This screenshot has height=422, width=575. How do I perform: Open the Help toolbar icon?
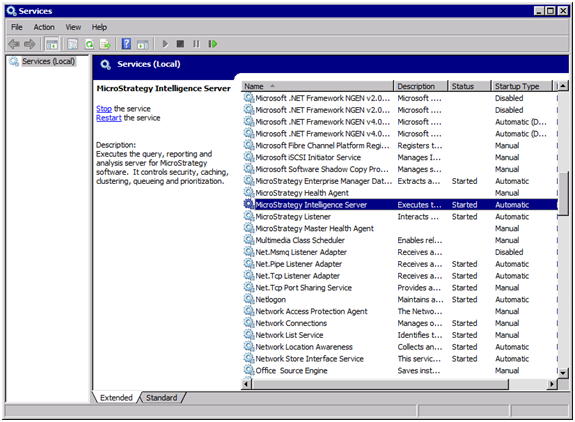click(126, 44)
